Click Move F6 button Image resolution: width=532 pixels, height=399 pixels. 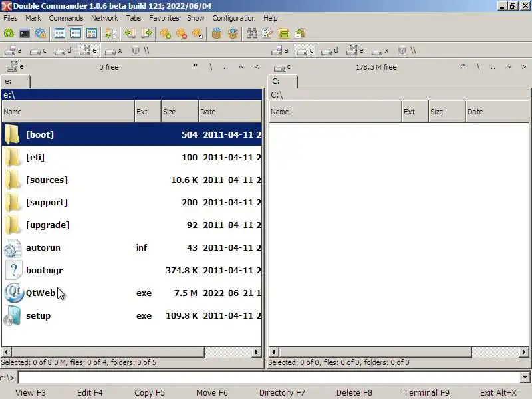[x=212, y=392]
